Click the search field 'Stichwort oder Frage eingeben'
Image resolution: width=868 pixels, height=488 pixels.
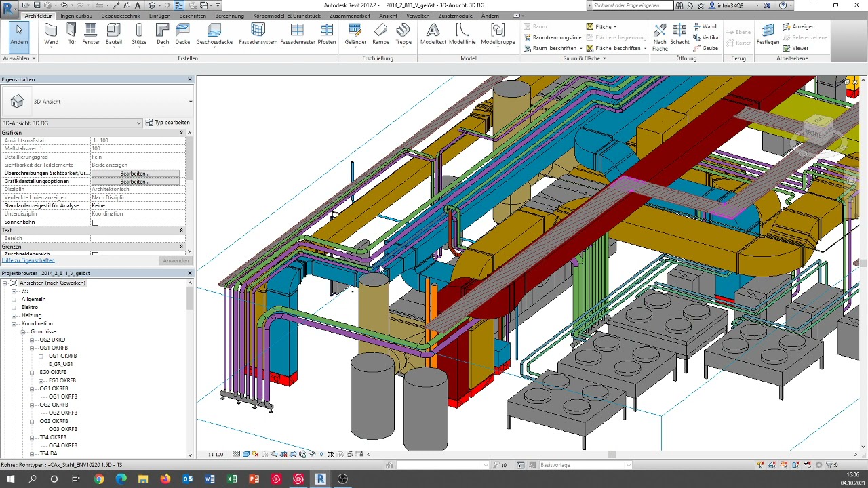632,5
